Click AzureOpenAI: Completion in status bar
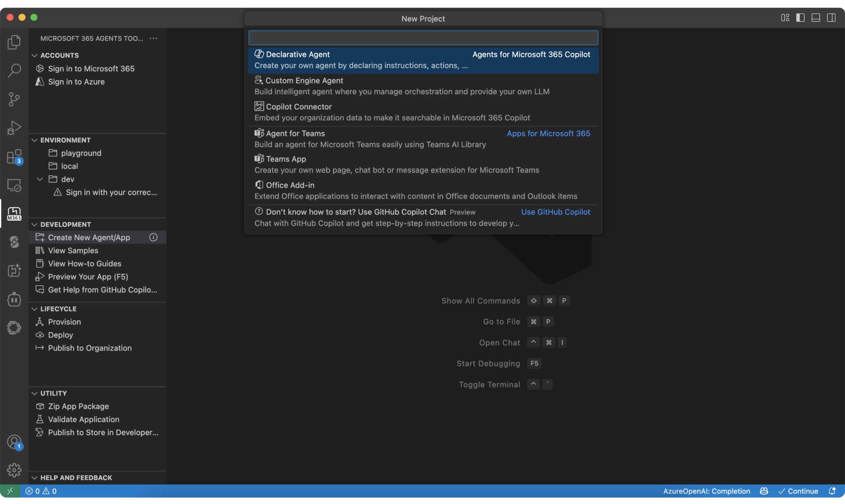845x504 pixels. tap(706, 491)
